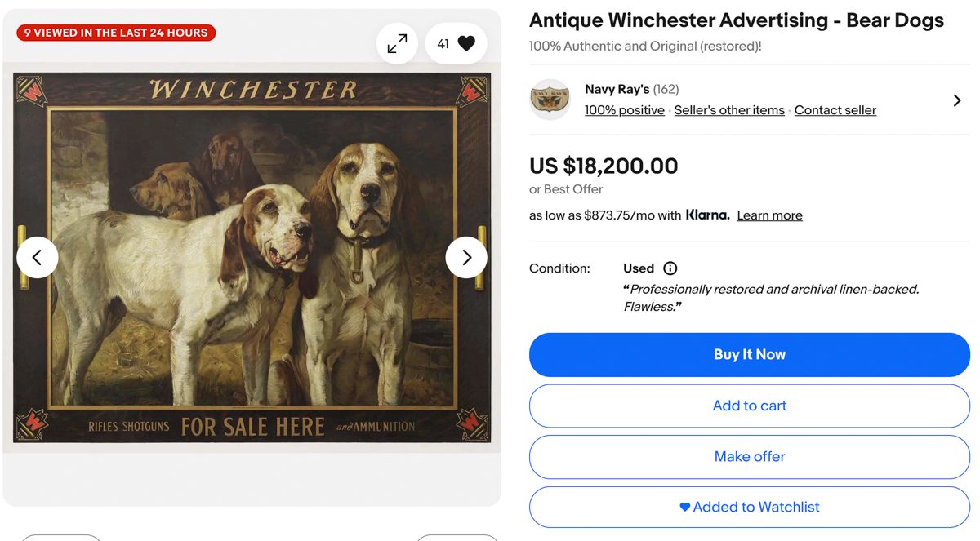Click the Contact seller link

pos(835,110)
